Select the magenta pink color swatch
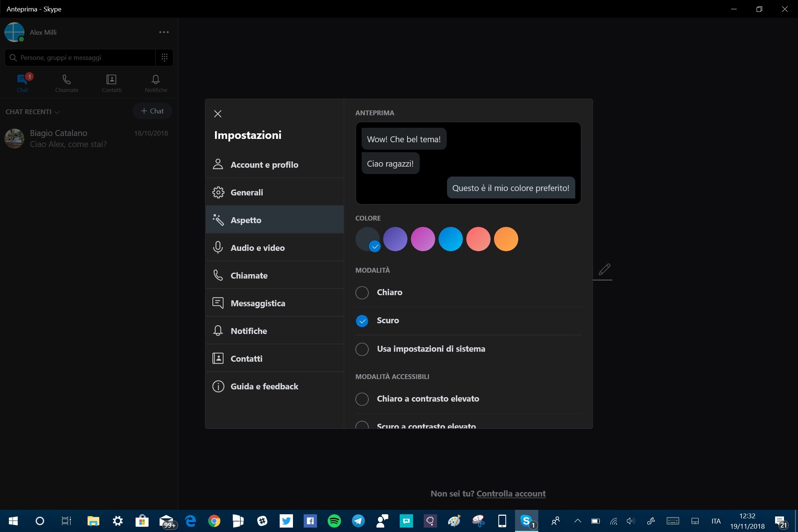 point(423,239)
